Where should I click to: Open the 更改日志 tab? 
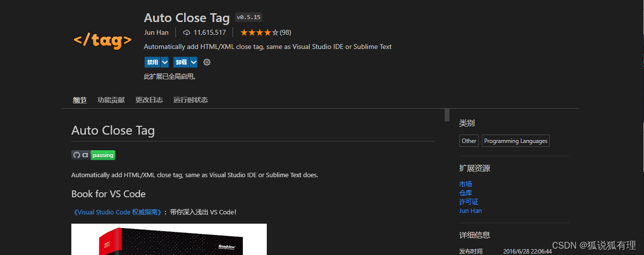[x=149, y=100]
